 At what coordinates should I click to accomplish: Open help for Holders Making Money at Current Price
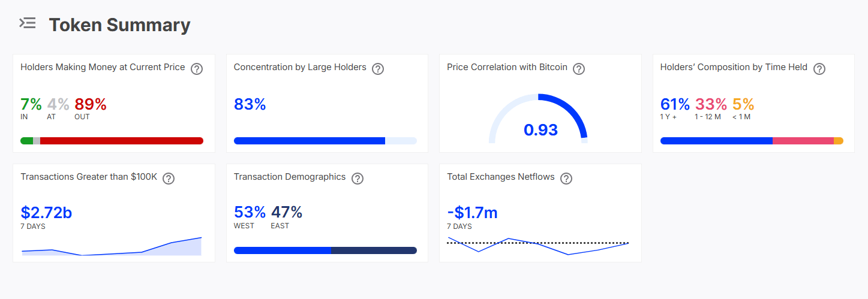pyautogui.click(x=197, y=69)
